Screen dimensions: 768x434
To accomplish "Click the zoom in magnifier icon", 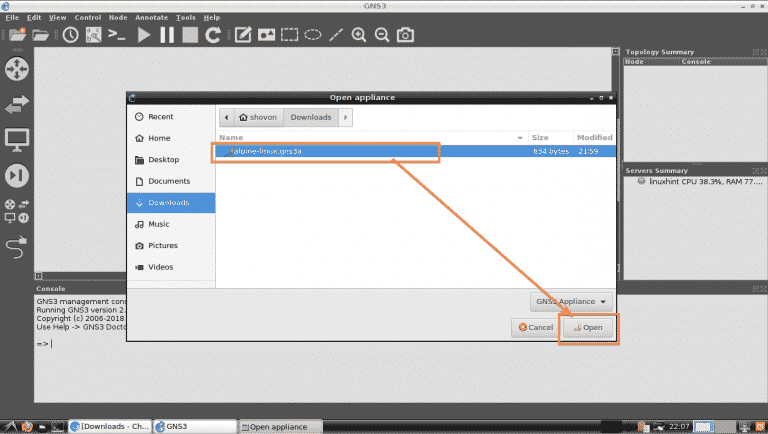I will coord(359,35).
